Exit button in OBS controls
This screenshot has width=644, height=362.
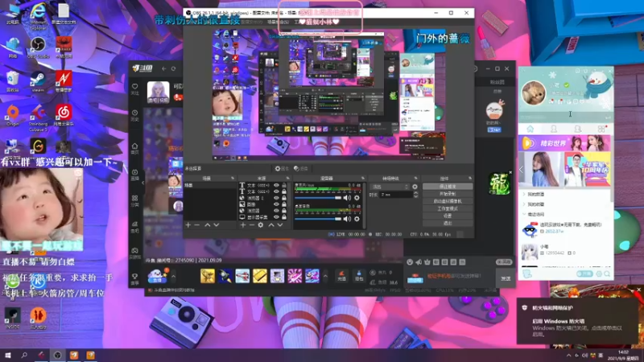coord(448,224)
